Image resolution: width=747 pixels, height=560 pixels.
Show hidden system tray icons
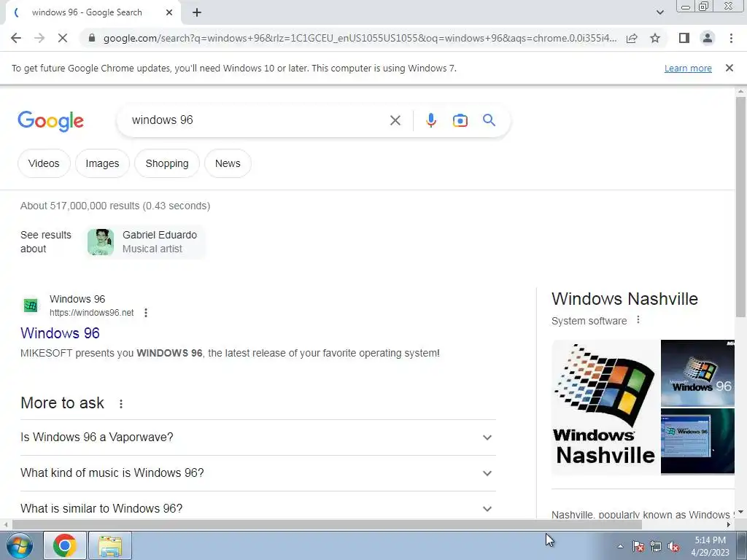(x=620, y=546)
